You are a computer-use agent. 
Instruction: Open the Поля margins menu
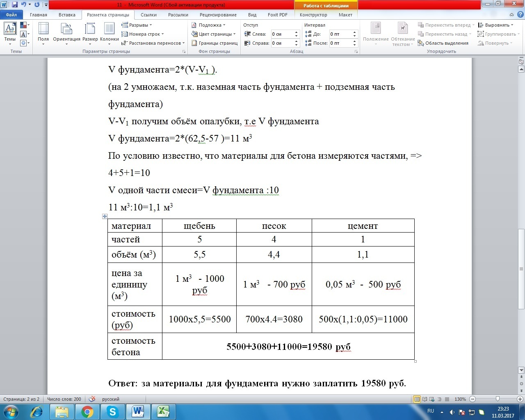43,34
